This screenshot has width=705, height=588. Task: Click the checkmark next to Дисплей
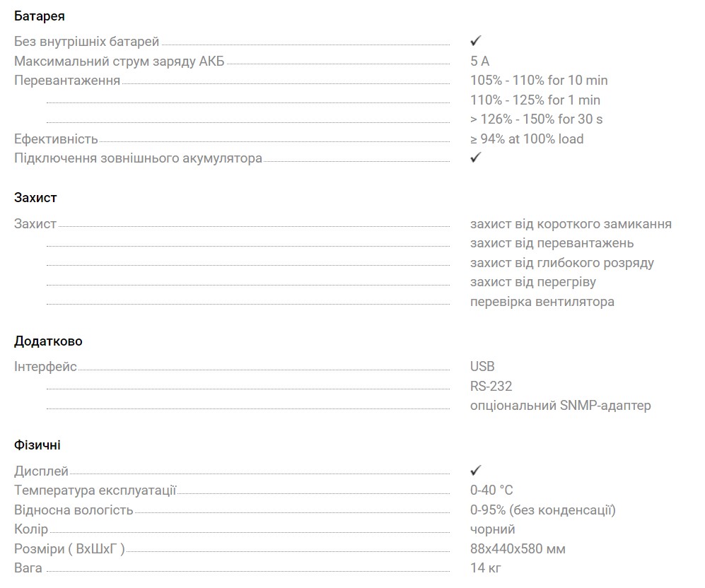(475, 470)
